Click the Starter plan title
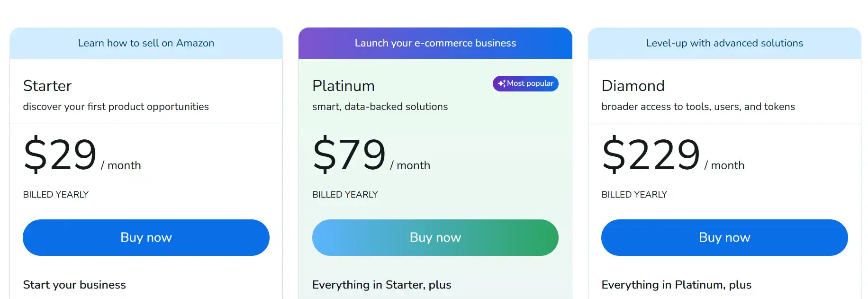This screenshot has width=868, height=299. coord(47,86)
